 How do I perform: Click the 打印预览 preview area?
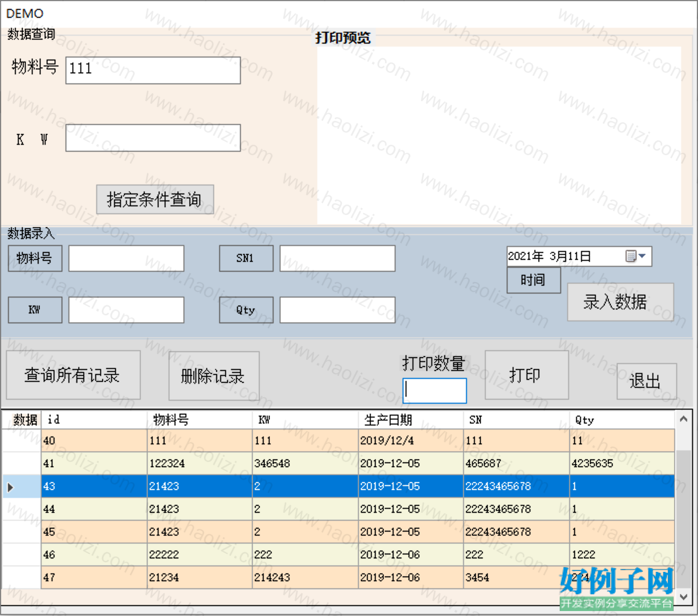499,135
